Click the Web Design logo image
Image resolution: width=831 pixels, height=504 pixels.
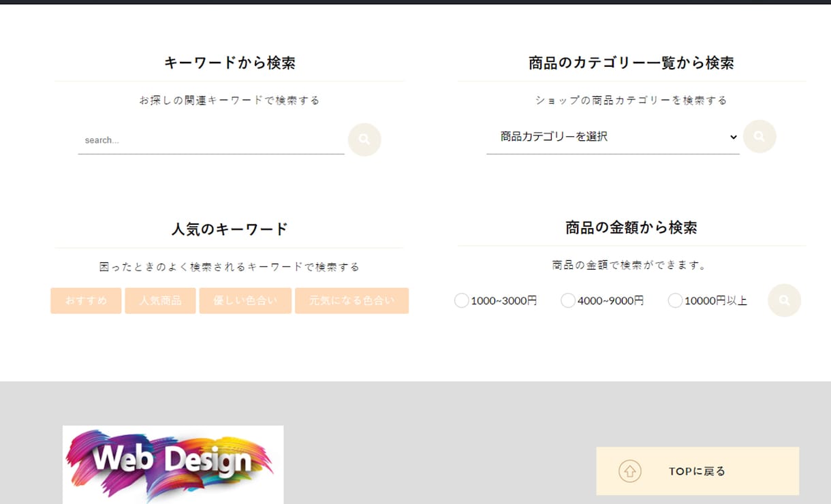click(173, 464)
